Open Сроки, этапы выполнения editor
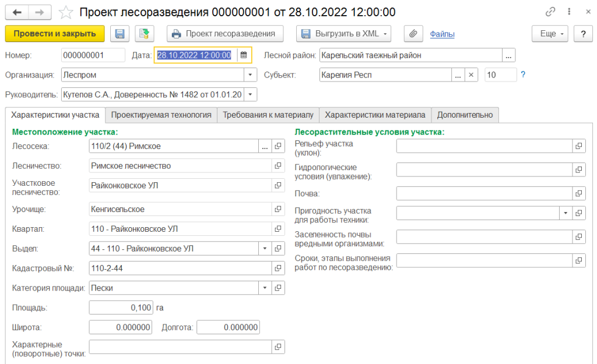Screen dimensions: 597x364 579,260
